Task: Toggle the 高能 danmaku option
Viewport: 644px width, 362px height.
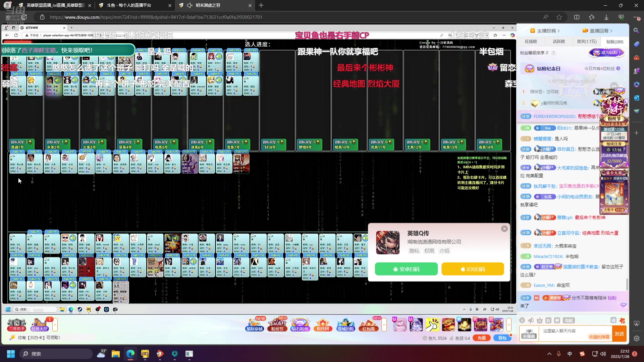Action: (569, 320)
